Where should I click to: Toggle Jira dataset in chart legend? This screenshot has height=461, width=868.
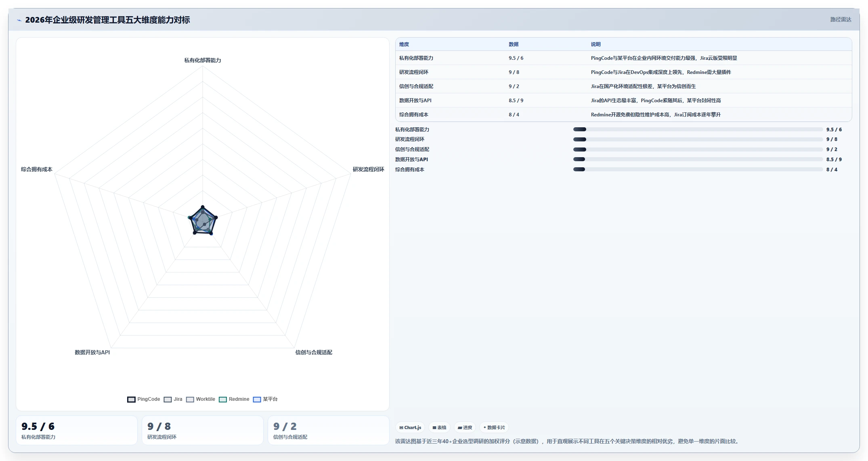click(173, 399)
